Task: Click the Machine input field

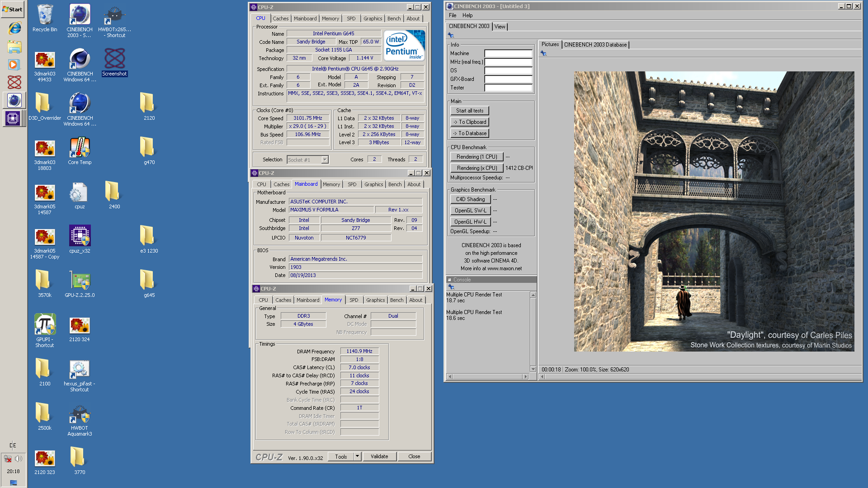Action: click(x=508, y=53)
